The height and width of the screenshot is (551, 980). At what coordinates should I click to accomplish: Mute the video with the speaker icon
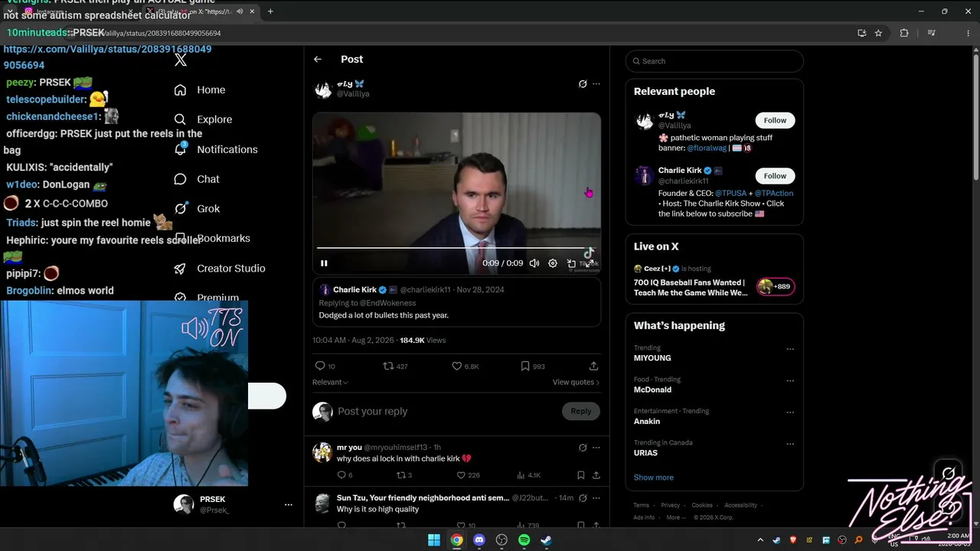(x=534, y=263)
